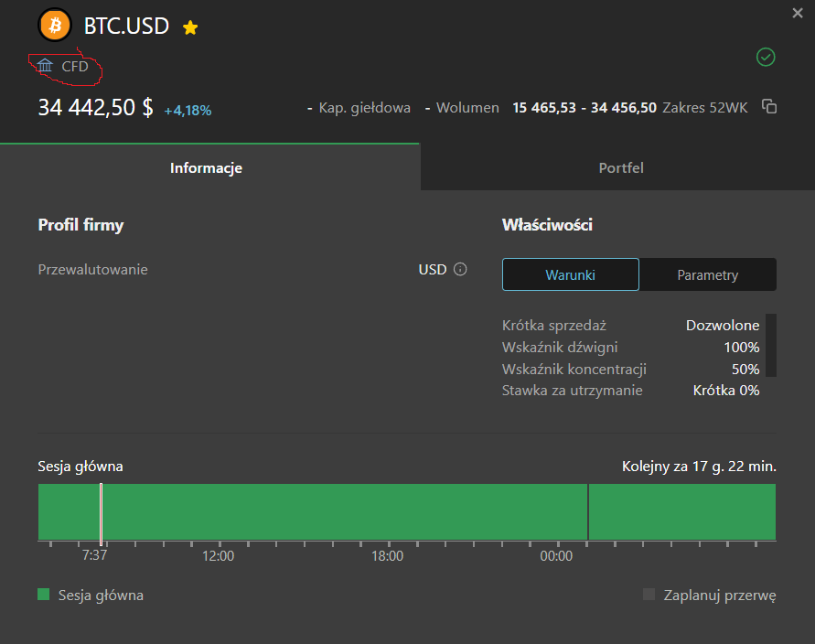This screenshot has width=815, height=644.
Task: Click the 7:37 current time marker
Action: 101,512
